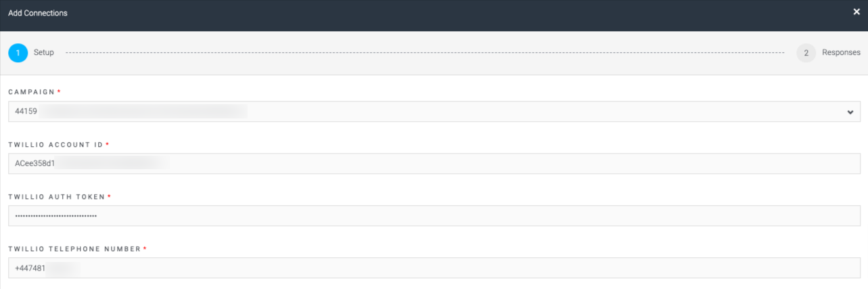The image size is (868, 289).
Task: Click the +447481 phone number text
Action: (x=30, y=268)
